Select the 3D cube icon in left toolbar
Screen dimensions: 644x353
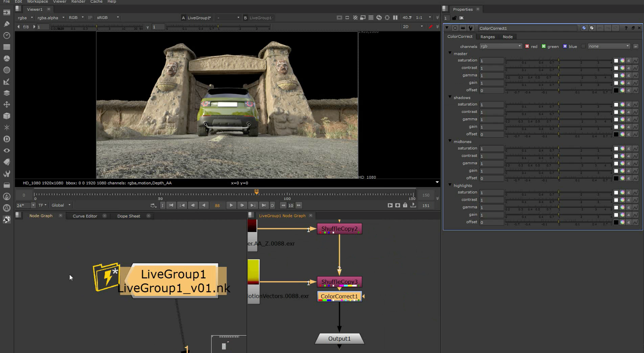coord(6,116)
